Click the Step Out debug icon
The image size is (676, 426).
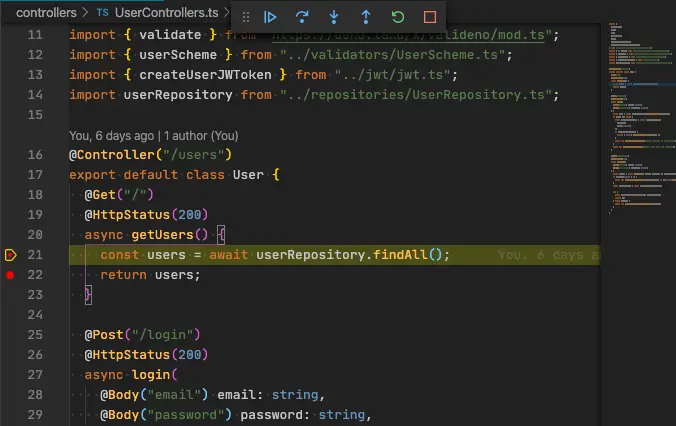[366, 17]
